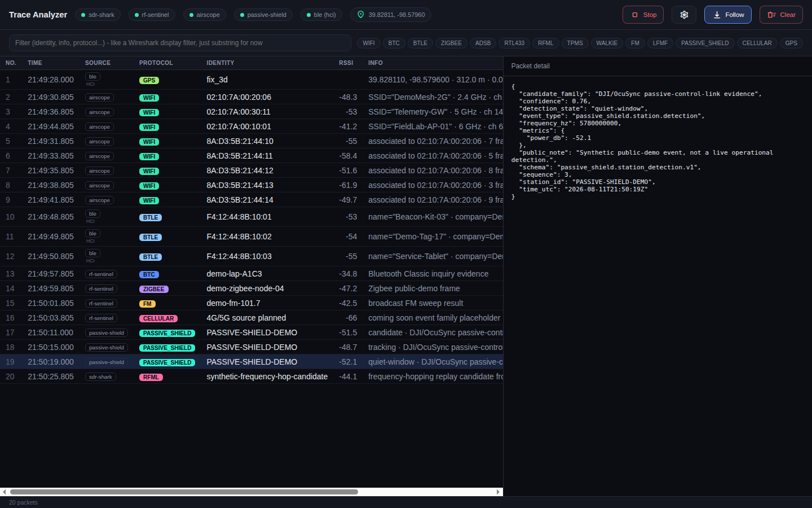The height and width of the screenshot is (508, 812).
Task: Filter by ADSB protocol chip
Action: point(483,43)
